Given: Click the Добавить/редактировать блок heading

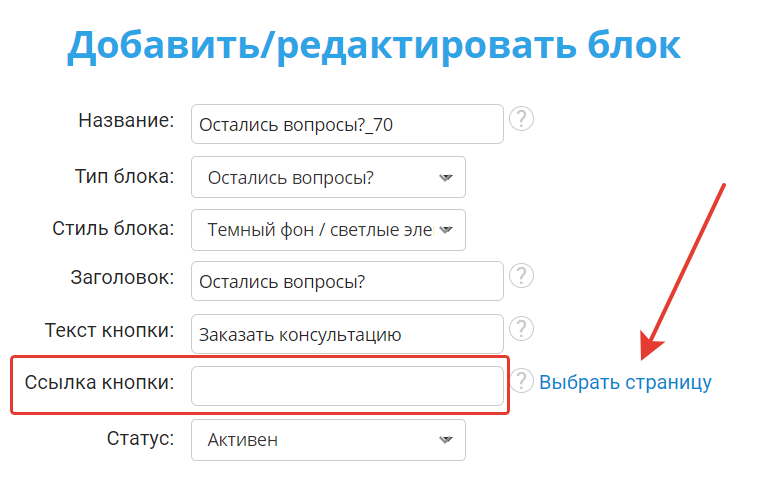Looking at the screenshot, I should click(x=374, y=46).
